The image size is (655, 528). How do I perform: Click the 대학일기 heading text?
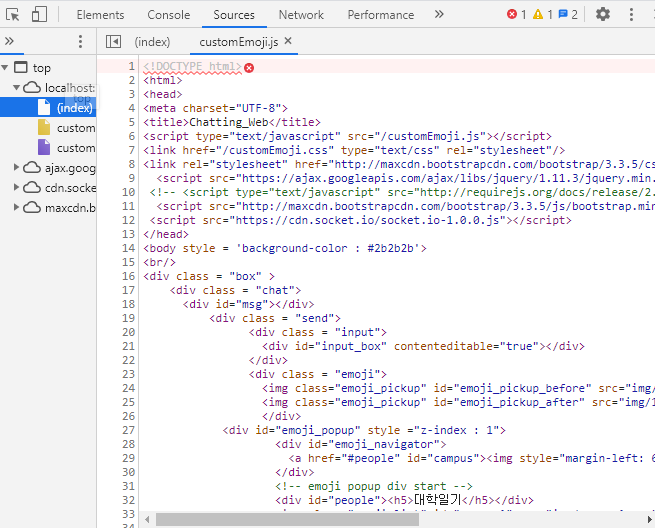tap(437, 500)
